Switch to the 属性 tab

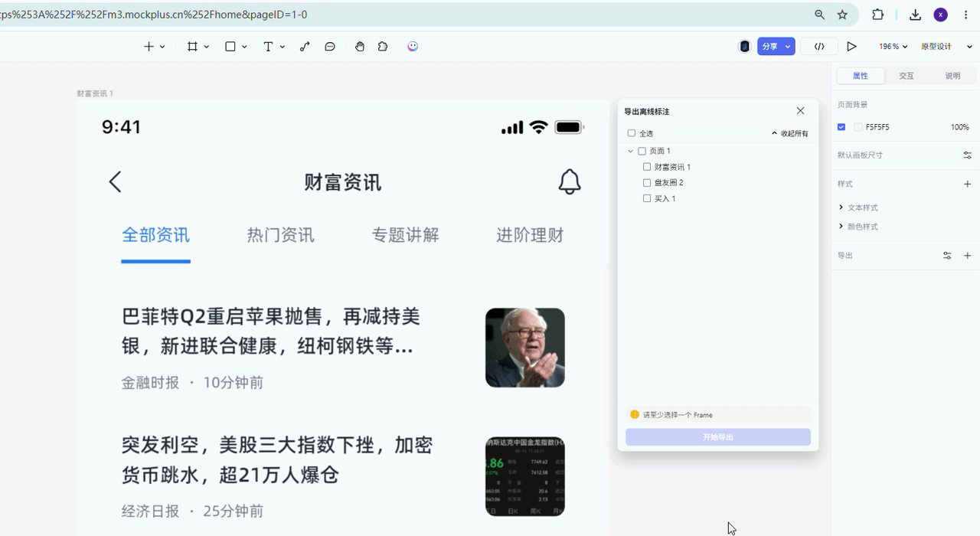(x=861, y=76)
